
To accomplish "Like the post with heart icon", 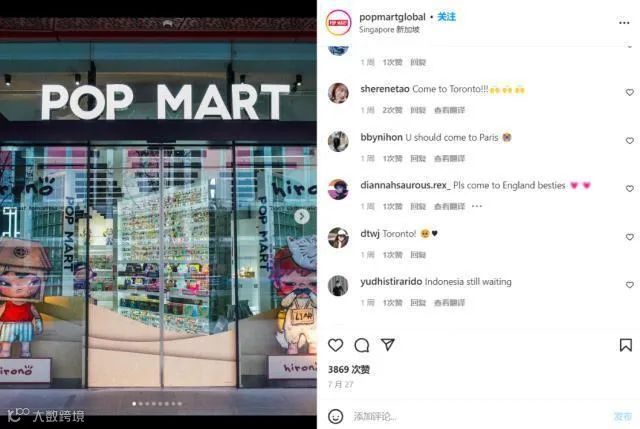I will tap(336, 345).
